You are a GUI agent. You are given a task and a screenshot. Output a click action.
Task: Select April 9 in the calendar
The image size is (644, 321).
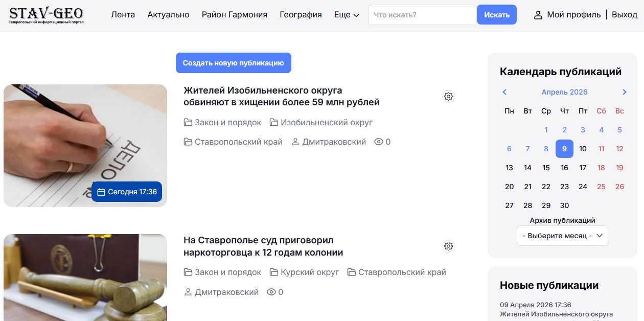click(x=564, y=149)
